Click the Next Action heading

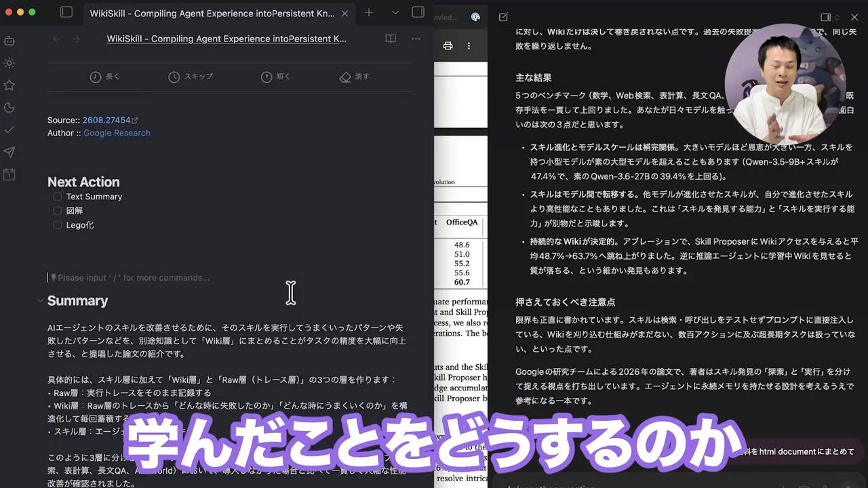pyautogui.click(x=83, y=182)
